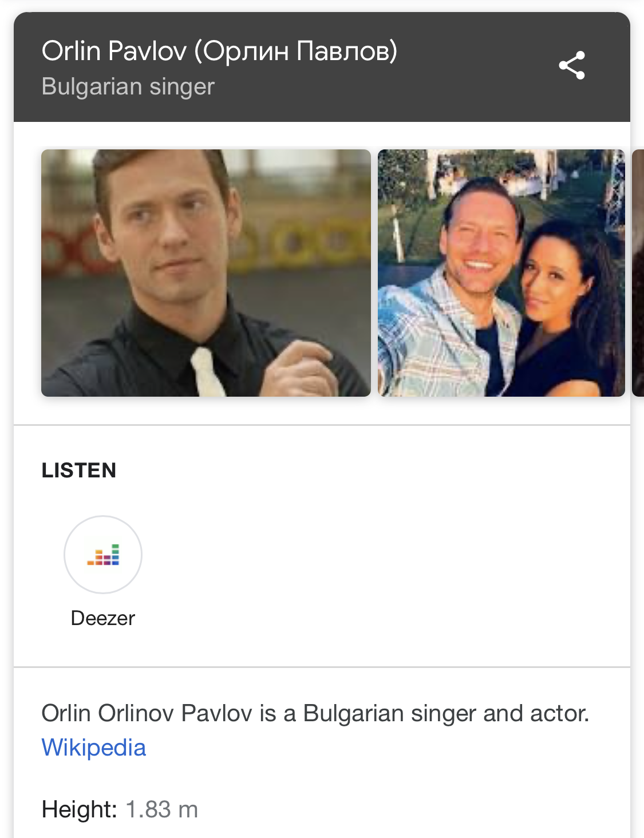Select the 1.83 m height value
Viewport: 644px width, 838px height.
pyautogui.click(x=162, y=809)
